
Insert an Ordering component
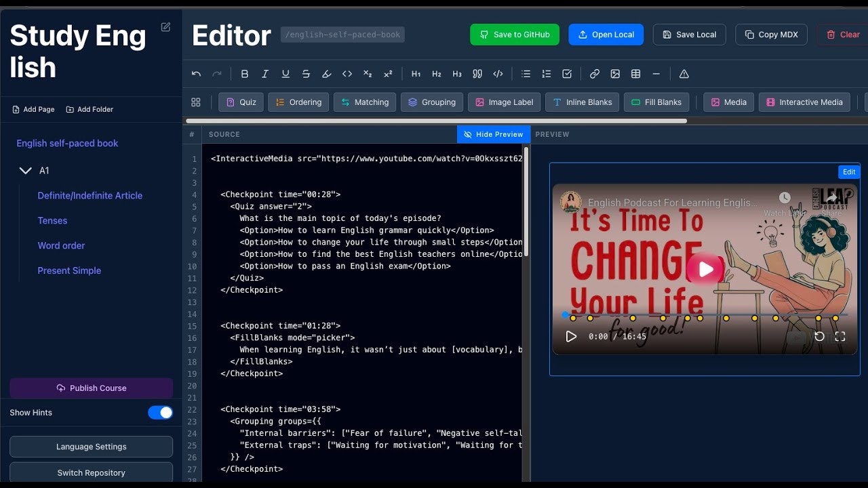[x=298, y=102]
